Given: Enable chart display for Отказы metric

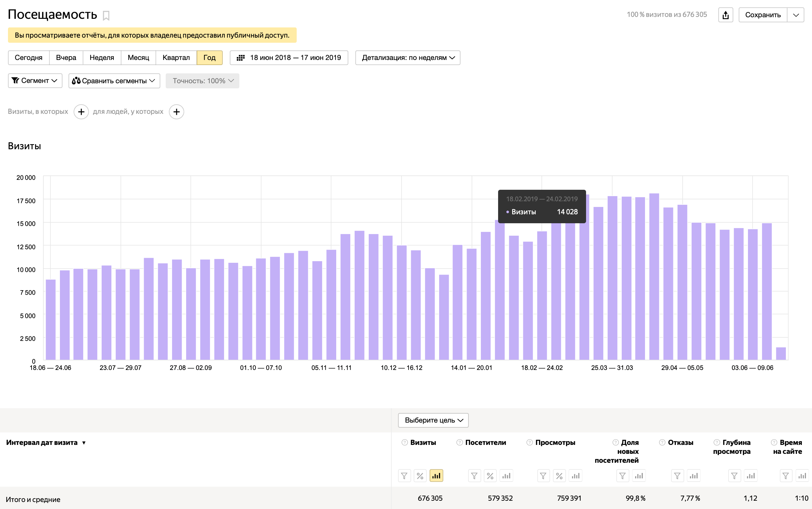Looking at the screenshot, I should [x=693, y=476].
